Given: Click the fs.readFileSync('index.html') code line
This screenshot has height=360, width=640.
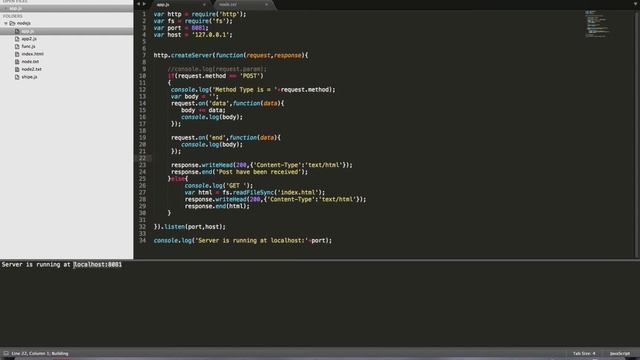Looking at the screenshot, I should (255, 192).
